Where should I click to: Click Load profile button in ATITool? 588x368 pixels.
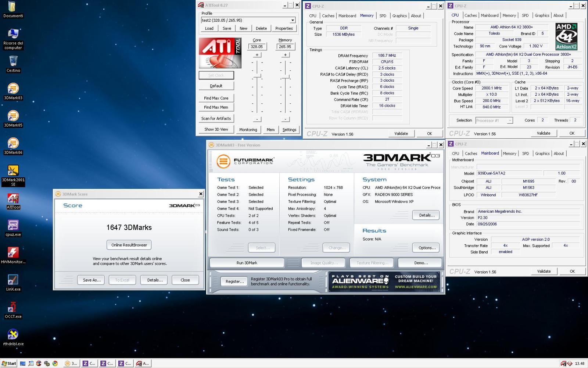(209, 28)
